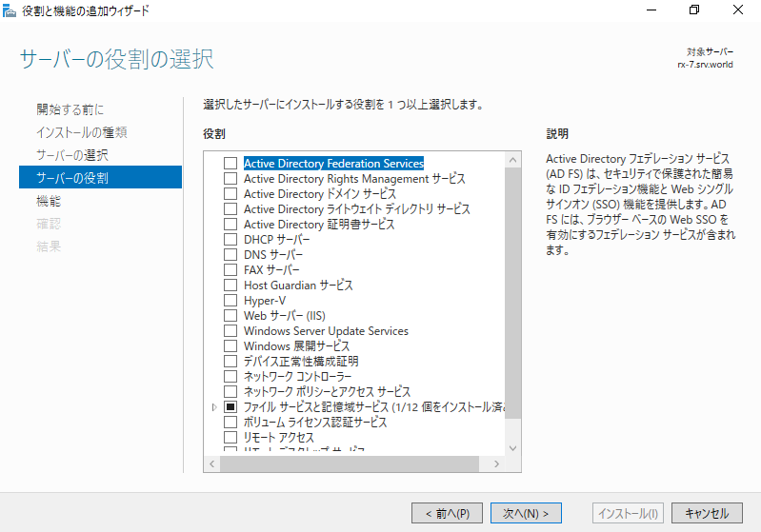Tick the FAX サーバー checkbox
Screen dimensions: 761x532
230,270
